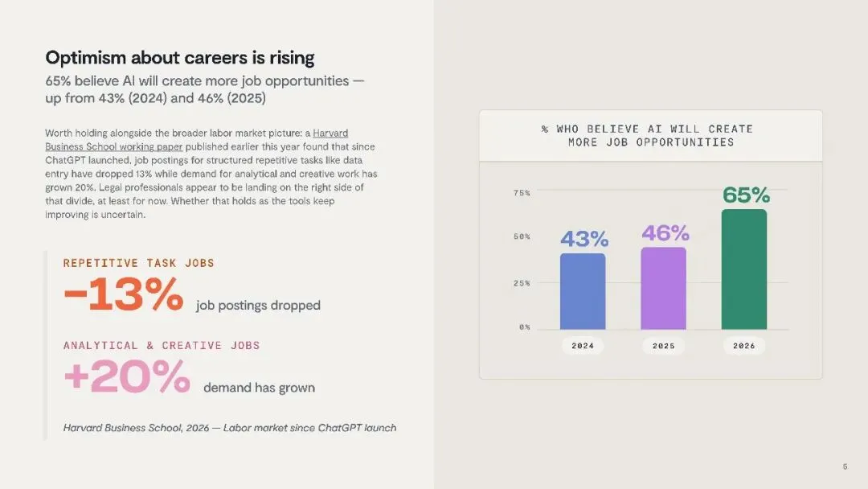Click the 'Analytical & Creative Jobs' heading
868x489 pixels.
click(161, 346)
